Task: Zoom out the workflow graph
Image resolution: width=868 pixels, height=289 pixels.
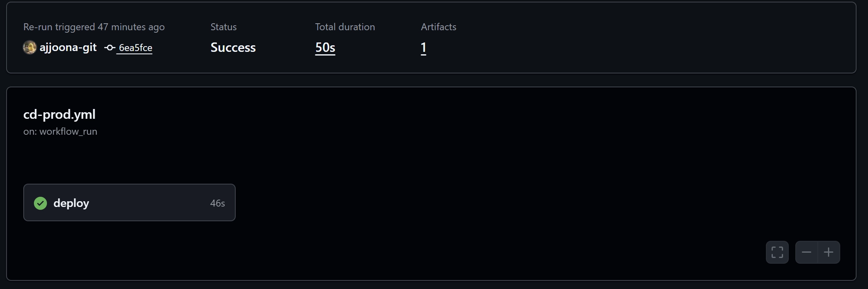Action: (x=806, y=252)
